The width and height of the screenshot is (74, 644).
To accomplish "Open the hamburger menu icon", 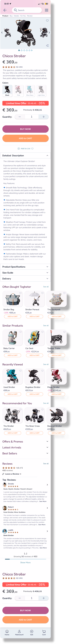I will click(47, 10).
